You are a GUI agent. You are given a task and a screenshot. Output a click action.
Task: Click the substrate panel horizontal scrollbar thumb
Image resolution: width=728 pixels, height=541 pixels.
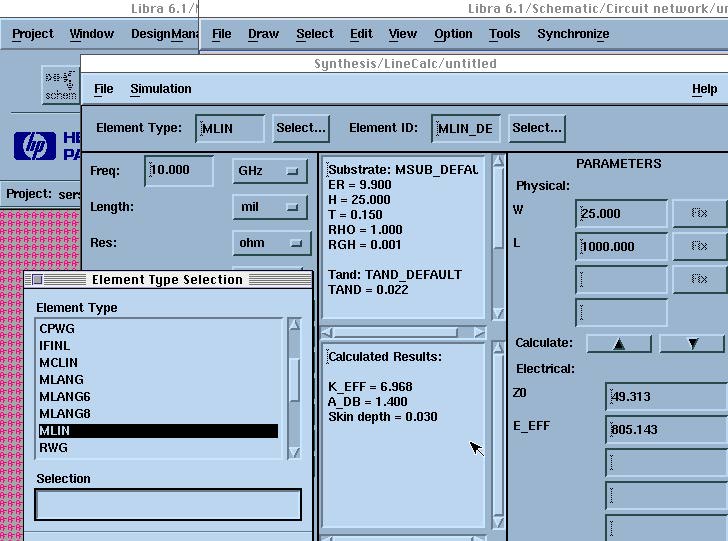[395, 332]
